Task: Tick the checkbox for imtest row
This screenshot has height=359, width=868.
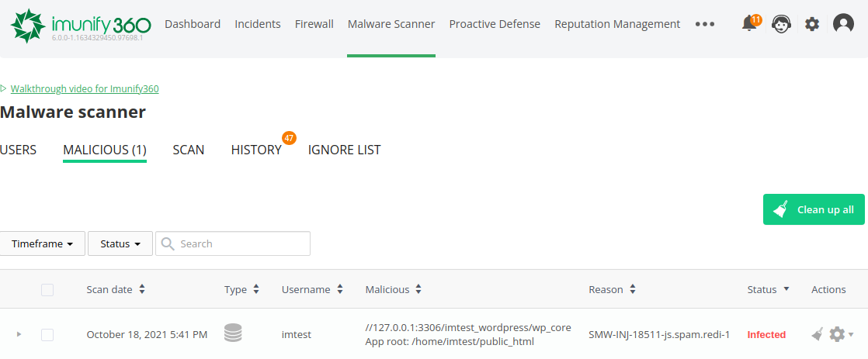Action: coord(47,334)
